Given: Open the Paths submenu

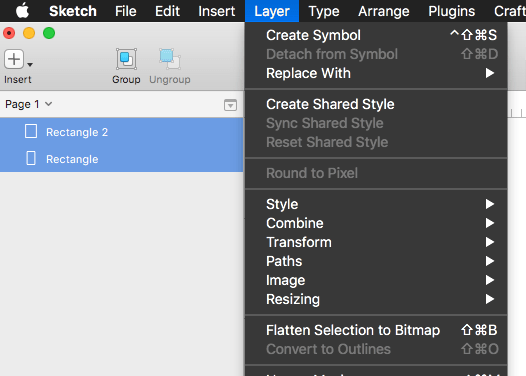Looking at the screenshot, I should click(376, 261).
